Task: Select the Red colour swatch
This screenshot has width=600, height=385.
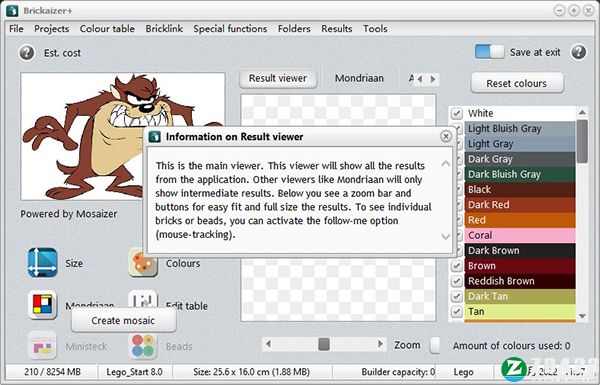Action: pos(520,220)
